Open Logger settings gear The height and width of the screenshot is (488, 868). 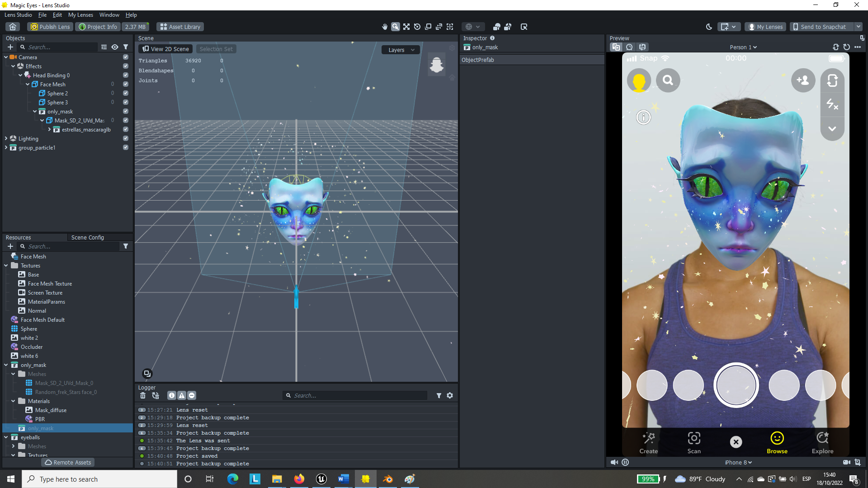[450, 395]
